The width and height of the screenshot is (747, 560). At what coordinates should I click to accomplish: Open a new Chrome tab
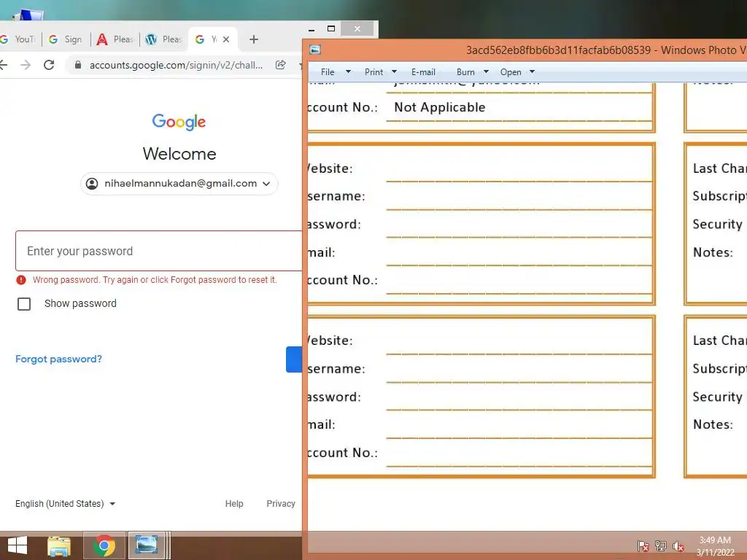click(x=253, y=39)
